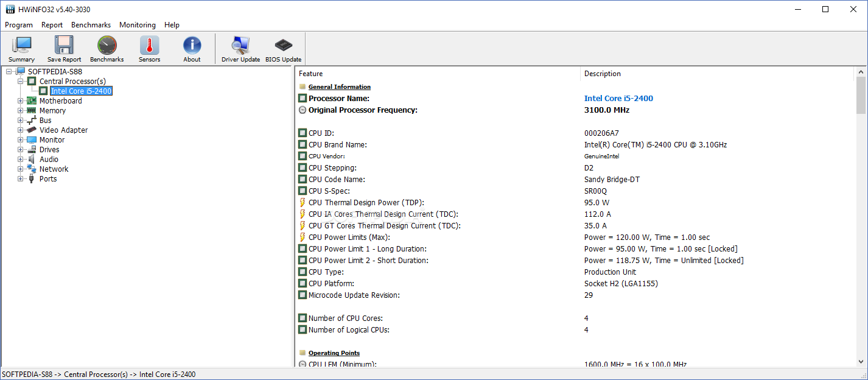Image resolution: width=868 pixels, height=380 pixels.
Task: Click Socket H2 (LGA1155) value
Action: (621, 283)
